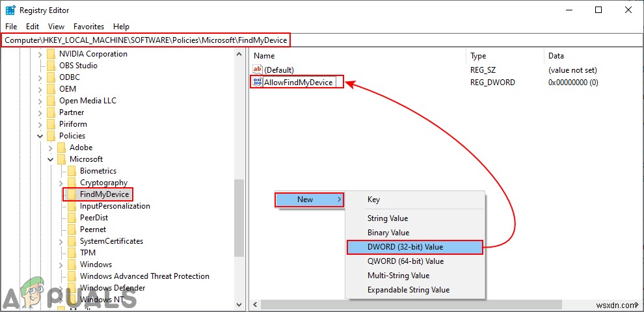
Task: Click the registry path address bar
Action: coord(322,40)
